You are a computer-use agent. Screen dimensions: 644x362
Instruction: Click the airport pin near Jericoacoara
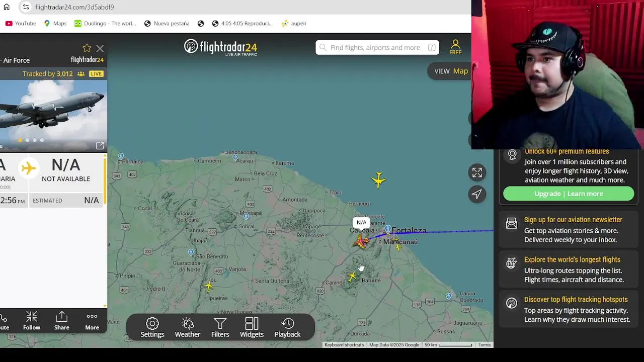click(235, 157)
